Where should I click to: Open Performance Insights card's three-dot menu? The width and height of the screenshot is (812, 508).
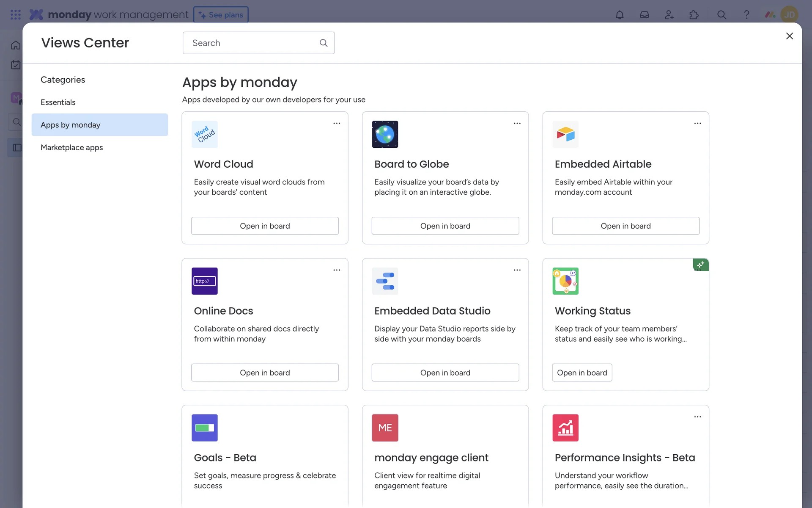pyautogui.click(x=697, y=417)
